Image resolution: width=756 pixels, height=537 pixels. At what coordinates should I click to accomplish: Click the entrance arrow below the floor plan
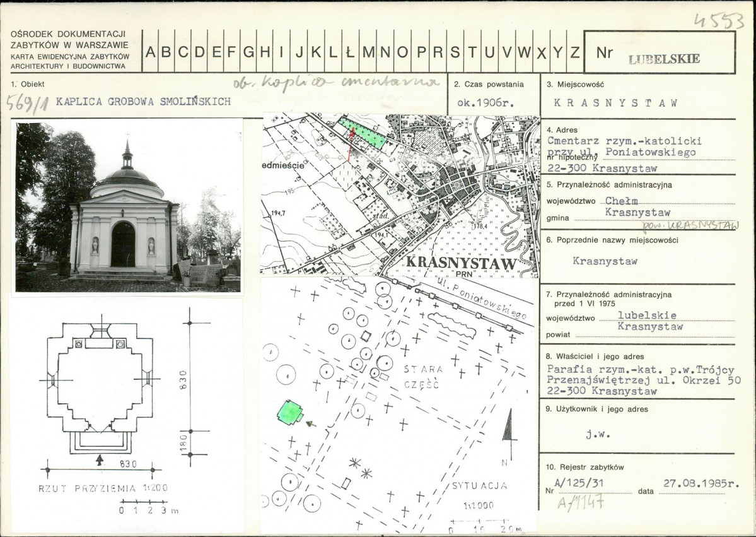pyautogui.click(x=100, y=459)
